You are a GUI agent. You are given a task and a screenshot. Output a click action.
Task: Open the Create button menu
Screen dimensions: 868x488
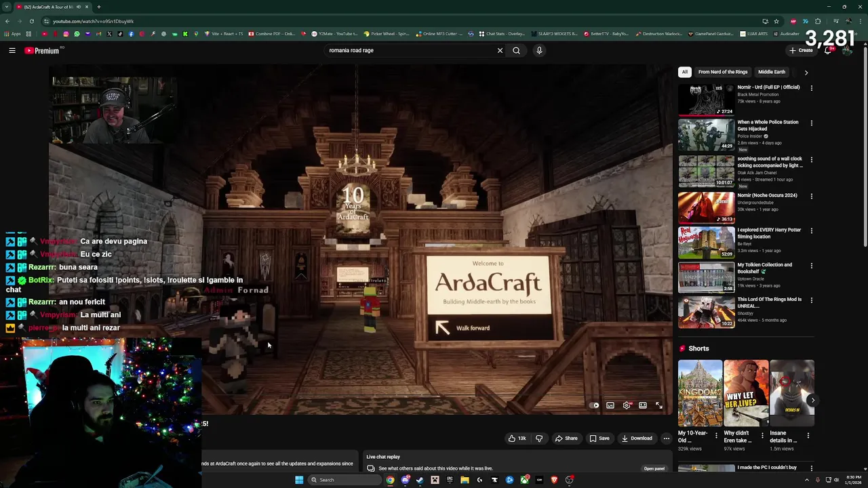point(801,50)
